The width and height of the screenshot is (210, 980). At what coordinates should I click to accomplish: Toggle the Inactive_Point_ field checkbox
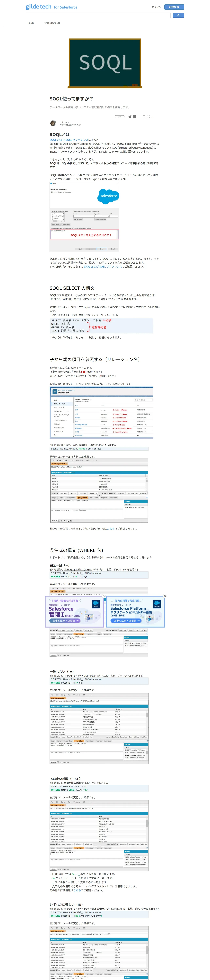[x=53, y=216]
